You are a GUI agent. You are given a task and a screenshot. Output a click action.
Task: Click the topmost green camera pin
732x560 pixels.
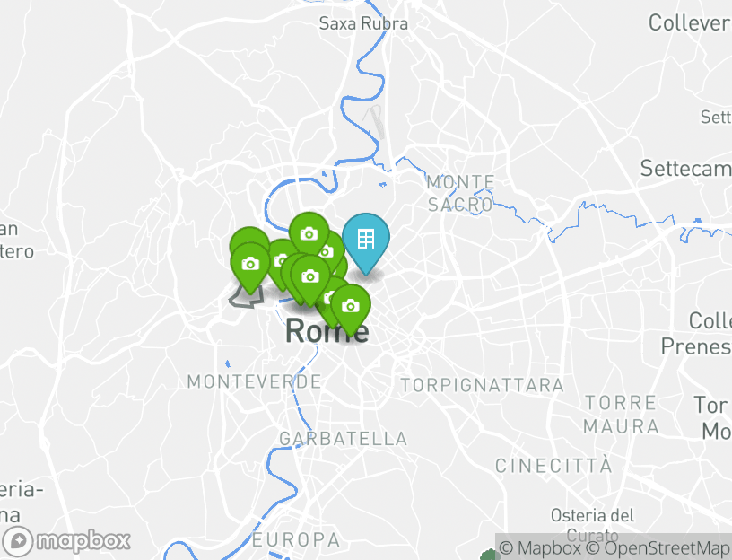[x=309, y=232]
